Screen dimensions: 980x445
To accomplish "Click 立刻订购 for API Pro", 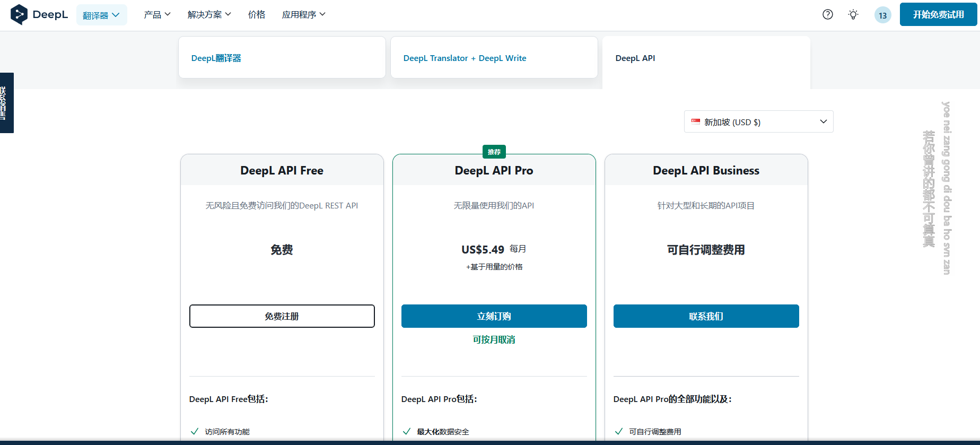I will click(x=494, y=316).
